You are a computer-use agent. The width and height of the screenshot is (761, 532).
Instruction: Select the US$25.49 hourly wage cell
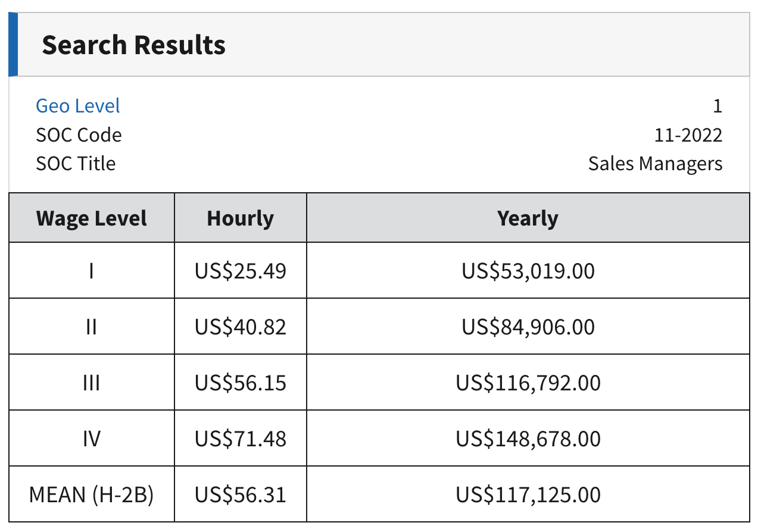(240, 270)
